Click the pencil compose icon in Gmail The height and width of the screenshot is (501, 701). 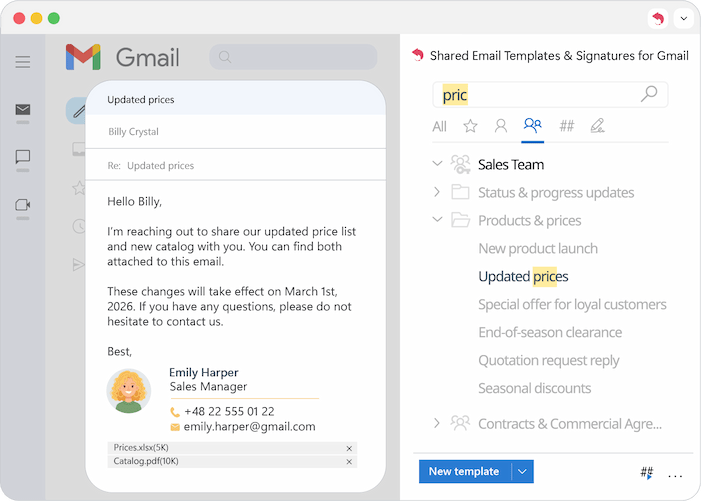[x=79, y=111]
